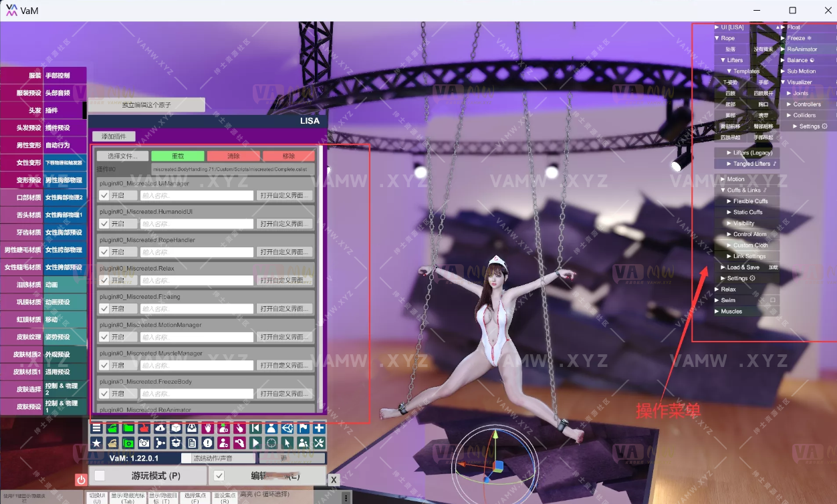Click the hamburger main menu icon
This screenshot has width=837, height=504.
pyautogui.click(x=97, y=428)
